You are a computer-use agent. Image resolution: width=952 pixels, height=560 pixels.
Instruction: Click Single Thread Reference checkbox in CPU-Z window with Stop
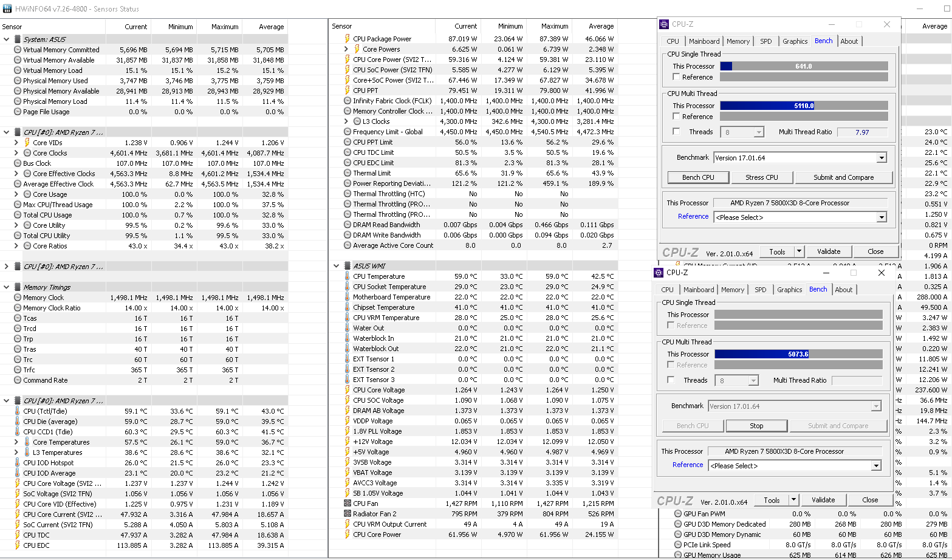point(671,326)
